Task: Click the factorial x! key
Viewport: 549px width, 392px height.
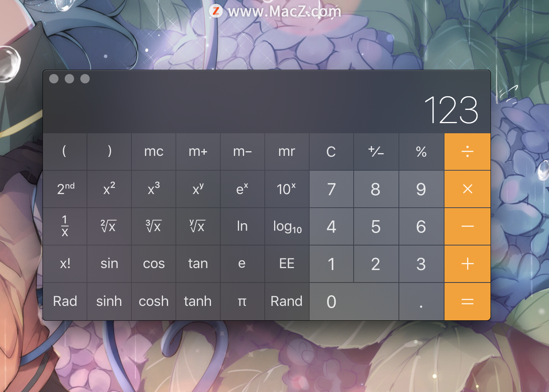Action: click(65, 264)
